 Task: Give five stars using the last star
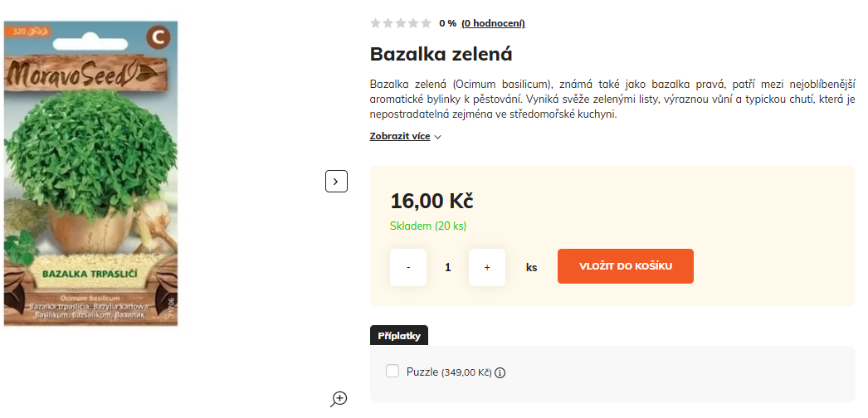(426, 23)
